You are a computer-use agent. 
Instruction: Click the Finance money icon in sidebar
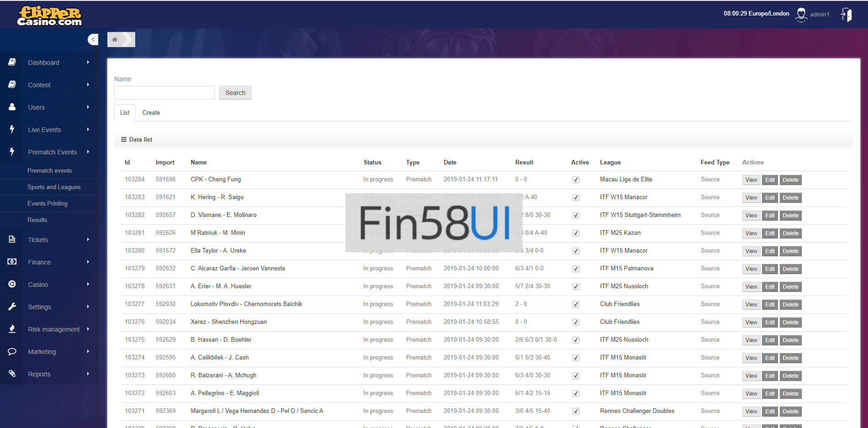tap(12, 262)
